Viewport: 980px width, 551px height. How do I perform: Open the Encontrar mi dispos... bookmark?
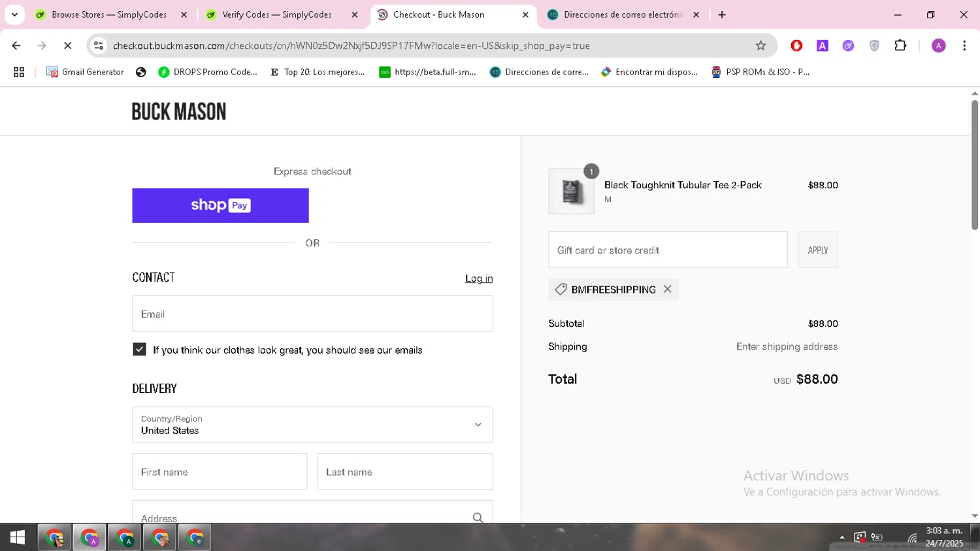pos(649,73)
